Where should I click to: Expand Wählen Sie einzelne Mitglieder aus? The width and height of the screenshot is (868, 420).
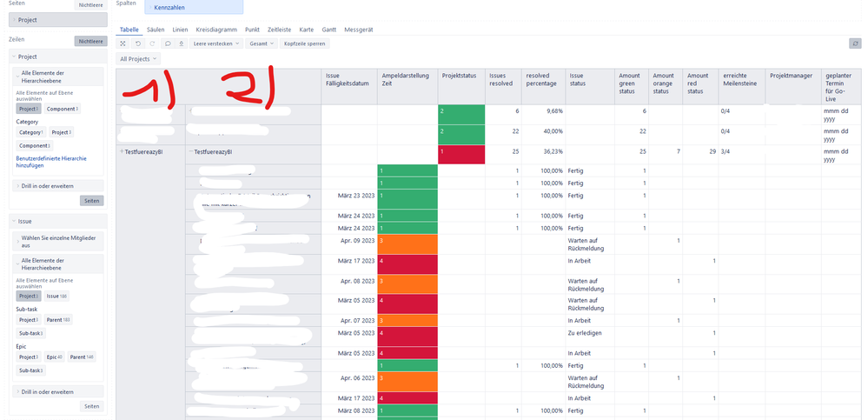pos(58,241)
